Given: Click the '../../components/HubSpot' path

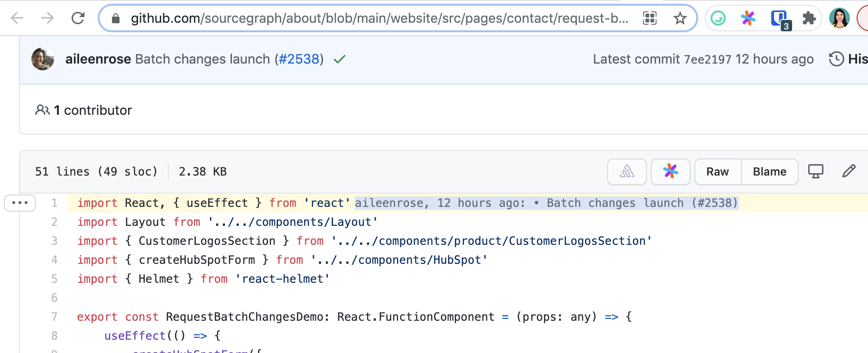Looking at the screenshot, I should pyautogui.click(x=399, y=260).
